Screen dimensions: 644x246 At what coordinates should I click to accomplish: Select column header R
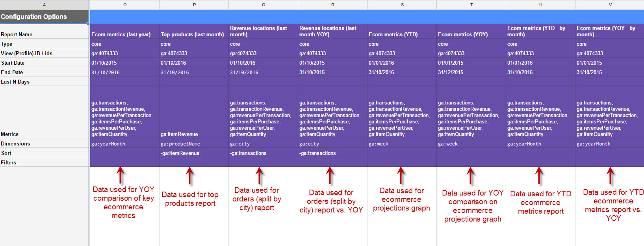pos(333,5)
